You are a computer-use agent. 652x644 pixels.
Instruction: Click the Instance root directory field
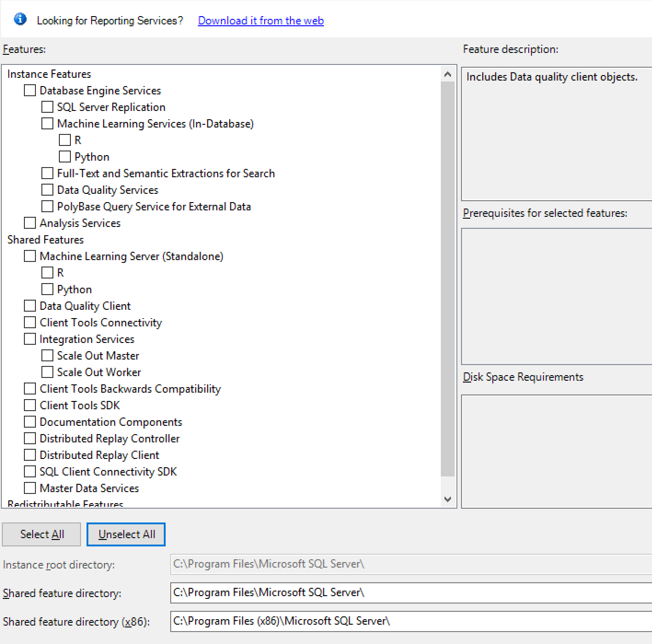411,564
